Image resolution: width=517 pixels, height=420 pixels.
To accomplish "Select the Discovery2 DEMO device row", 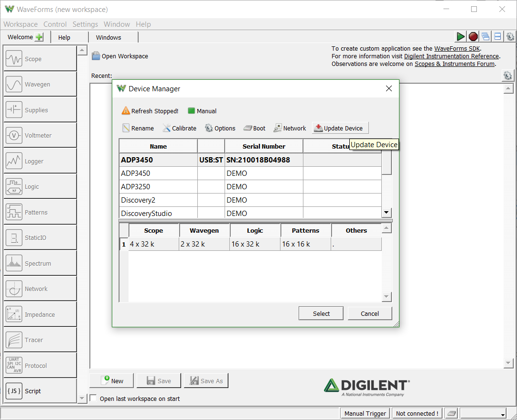I will tap(250, 200).
